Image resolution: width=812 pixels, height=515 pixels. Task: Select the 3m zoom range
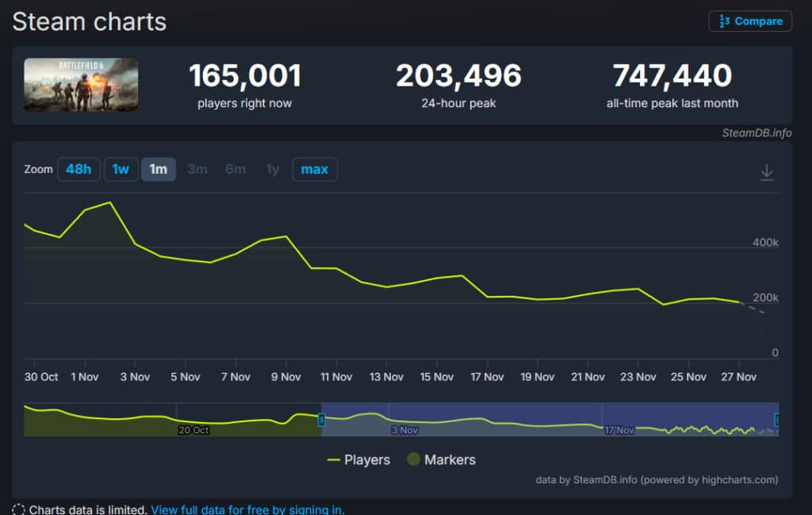click(197, 169)
